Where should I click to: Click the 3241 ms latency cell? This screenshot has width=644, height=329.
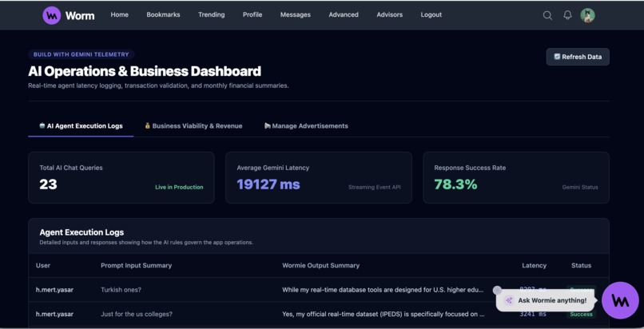[x=533, y=315]
